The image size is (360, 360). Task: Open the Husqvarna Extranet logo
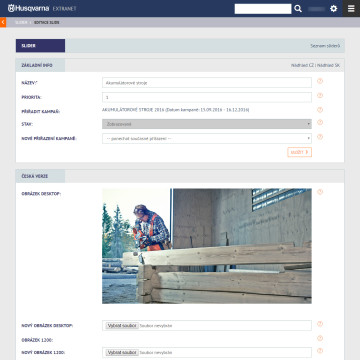pyautogui.click(x=42, y=9)
